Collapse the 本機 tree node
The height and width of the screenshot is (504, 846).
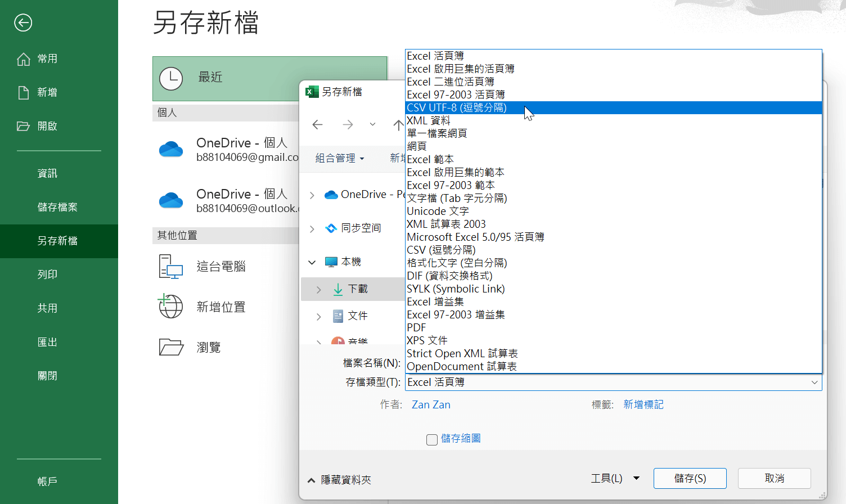[x=312, y=262]
